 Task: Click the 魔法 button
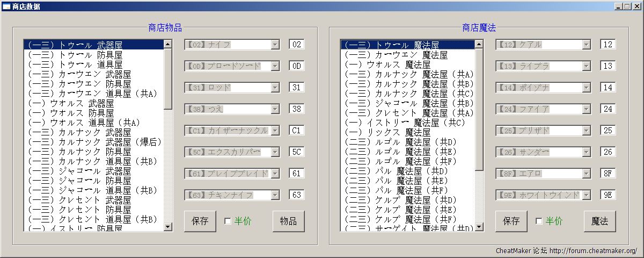[599, 221]
